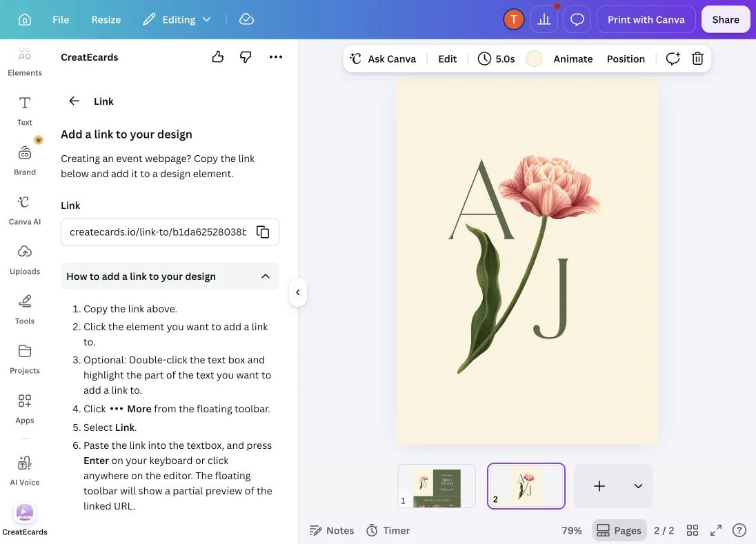The width and height of the screenshot is (756, 544).
Task: Open the Apps sidebar panel
Action: click(x=25, y=409)
